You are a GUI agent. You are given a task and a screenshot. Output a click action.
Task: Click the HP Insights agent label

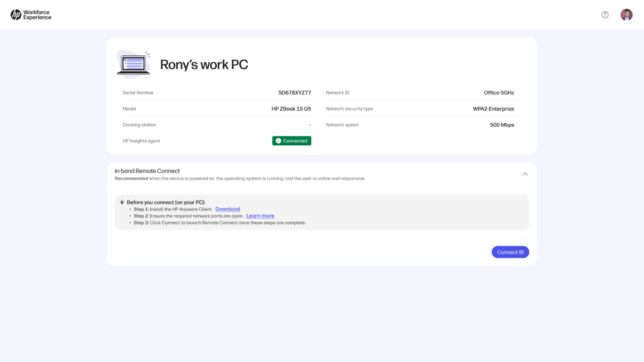142,141
